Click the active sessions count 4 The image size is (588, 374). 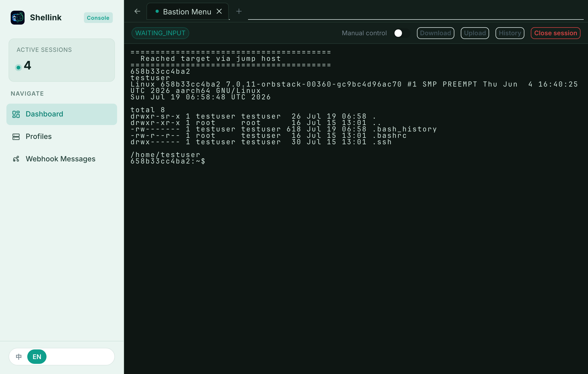pyautogui.click(x=28, y=65)
